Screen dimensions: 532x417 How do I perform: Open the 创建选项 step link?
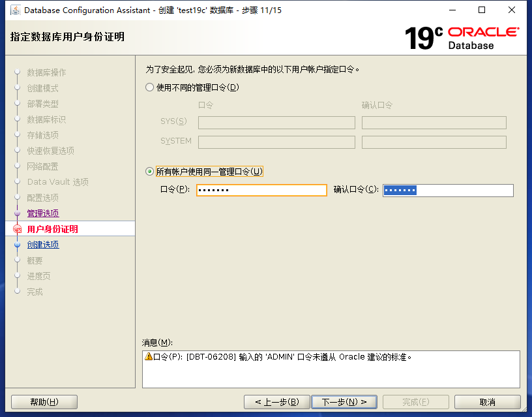pos(43,245)
